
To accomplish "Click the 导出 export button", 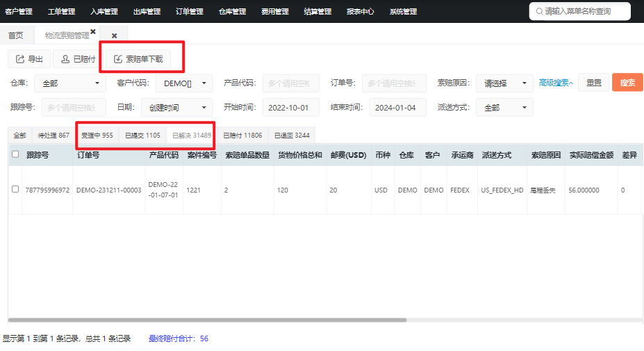I will [x=29, y=59].
